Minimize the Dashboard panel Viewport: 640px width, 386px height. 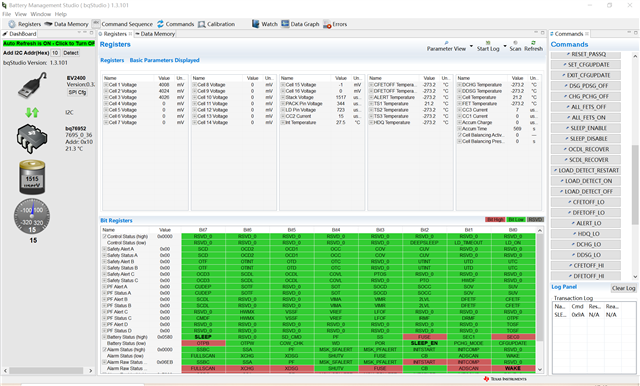pos(85,33)
